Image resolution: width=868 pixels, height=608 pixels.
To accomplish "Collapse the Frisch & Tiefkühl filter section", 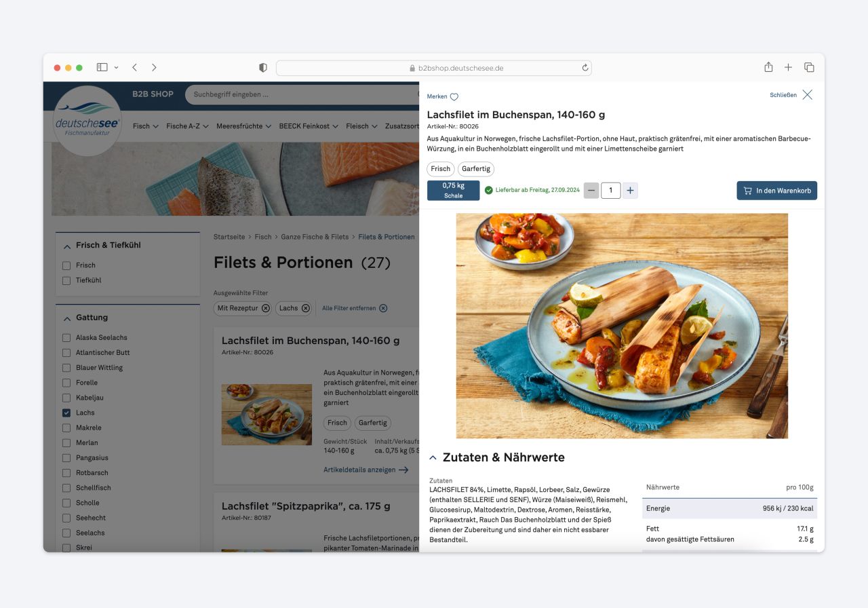I will click(x=67, y=246).
